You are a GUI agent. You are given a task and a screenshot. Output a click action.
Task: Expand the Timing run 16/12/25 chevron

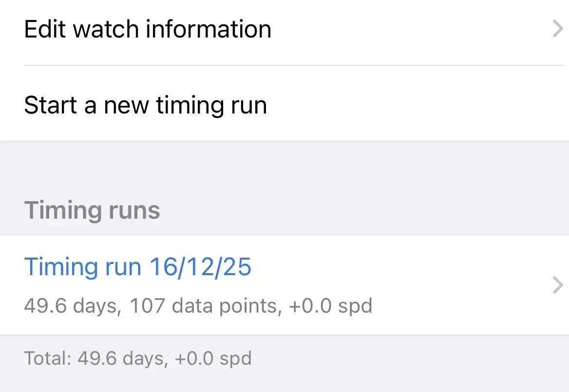point(557,285)
